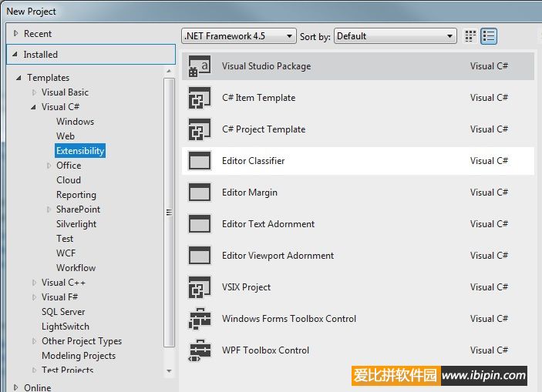Collapse the Visual C# node

[x=33, y=107]
